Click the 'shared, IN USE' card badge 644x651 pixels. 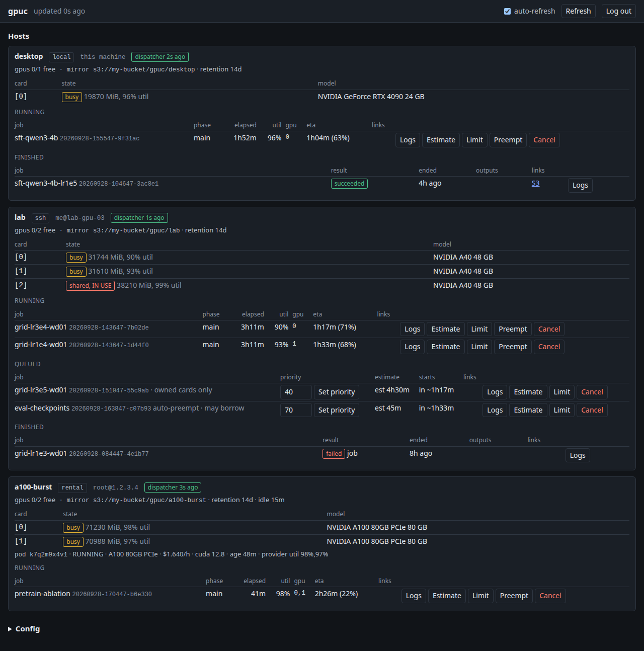pyautogui.click(x=91, y=286)
